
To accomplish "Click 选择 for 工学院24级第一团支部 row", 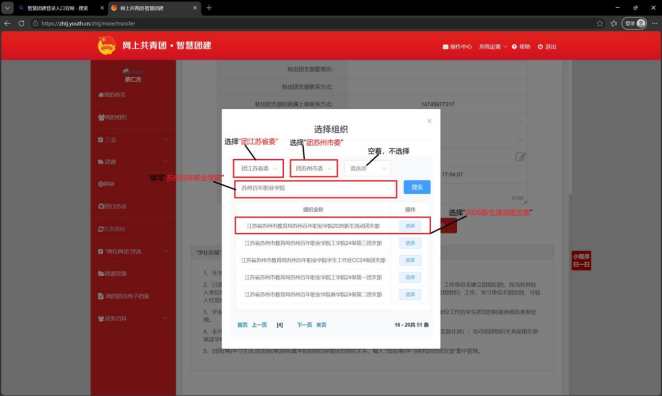I will pos(410,277).
